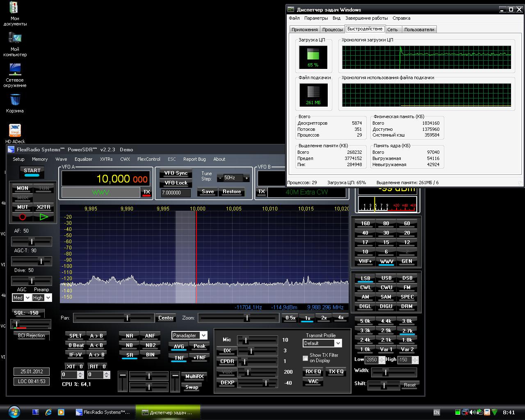Click the XIT value spinner arrows
525x420 pixels.
tap(80, 375)
